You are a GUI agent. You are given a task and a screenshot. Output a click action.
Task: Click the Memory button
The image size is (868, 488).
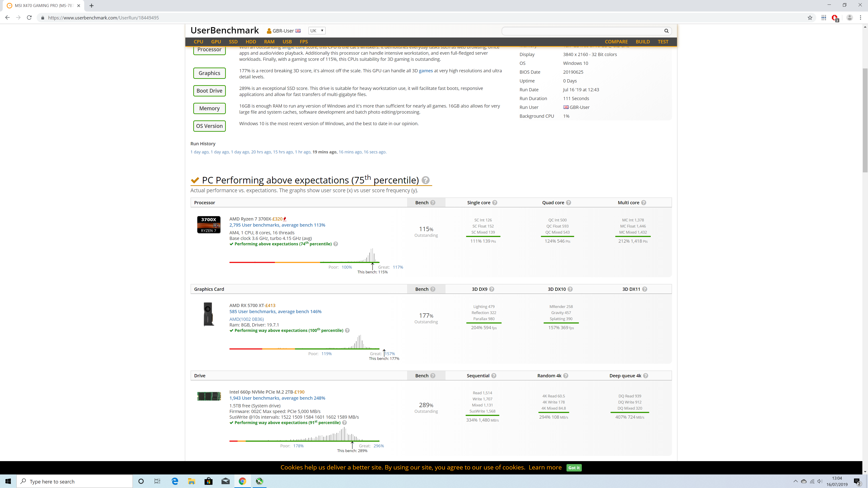coord(209,108)
